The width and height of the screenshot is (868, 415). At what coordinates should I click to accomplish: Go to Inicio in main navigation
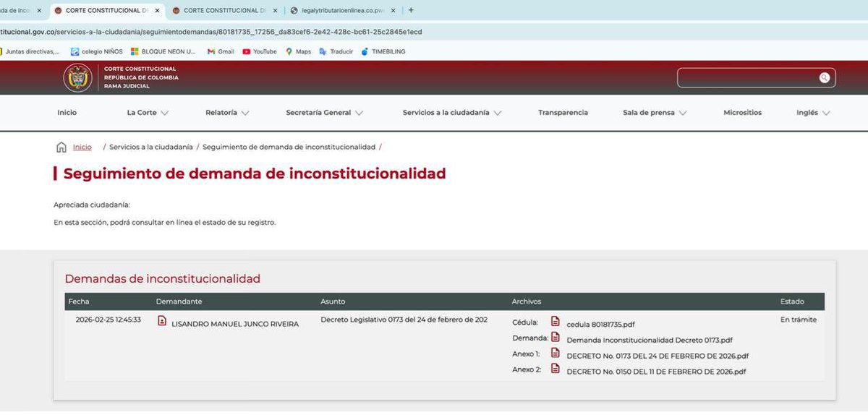tap(67, 113)
